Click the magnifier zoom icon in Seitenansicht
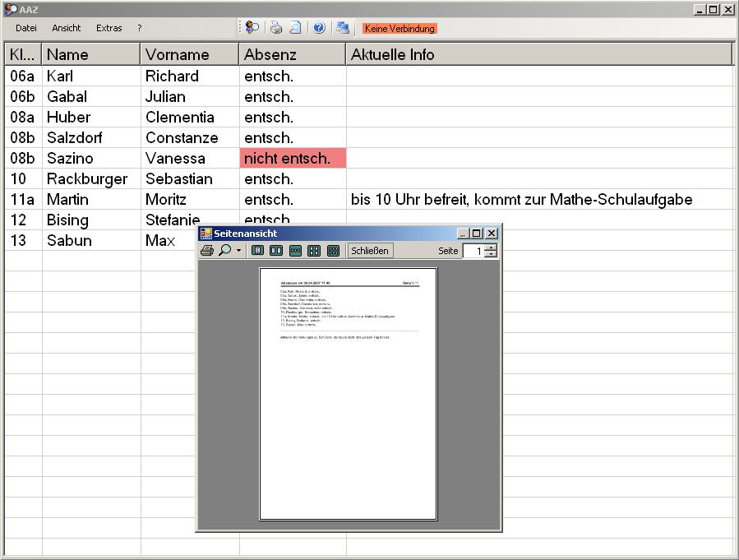The height and width of the screenshot is (560, 739). tap(225, 251)
